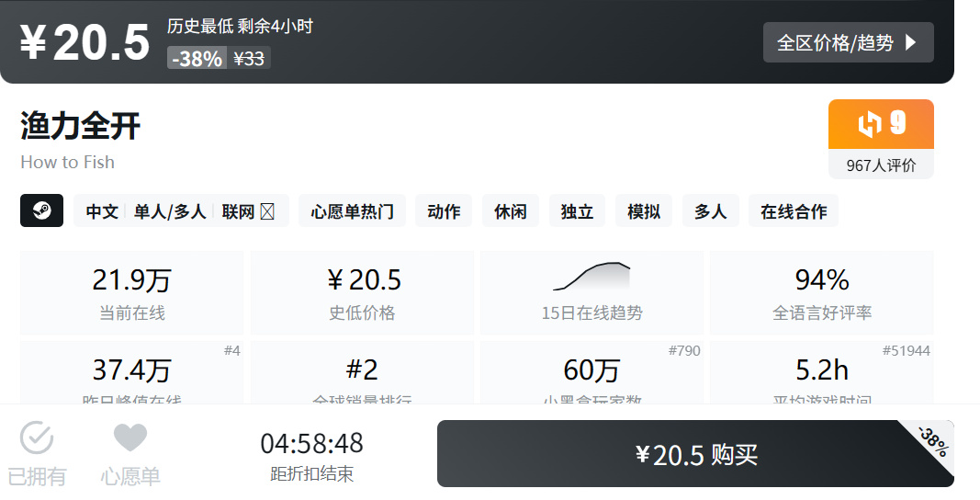
Task: Open the #2 global sales rank card
Action: click(x=362, y=373)
